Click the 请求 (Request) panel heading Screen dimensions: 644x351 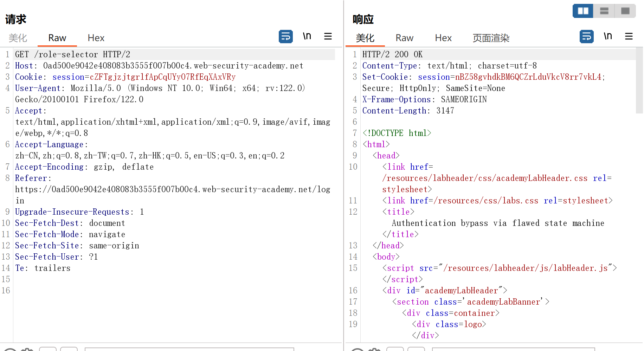click(16, 19)
